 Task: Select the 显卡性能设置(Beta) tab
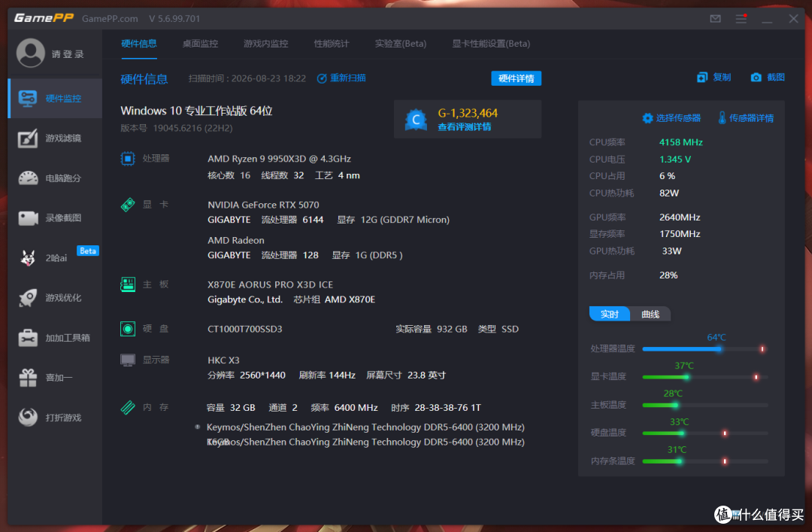(491, 44)
